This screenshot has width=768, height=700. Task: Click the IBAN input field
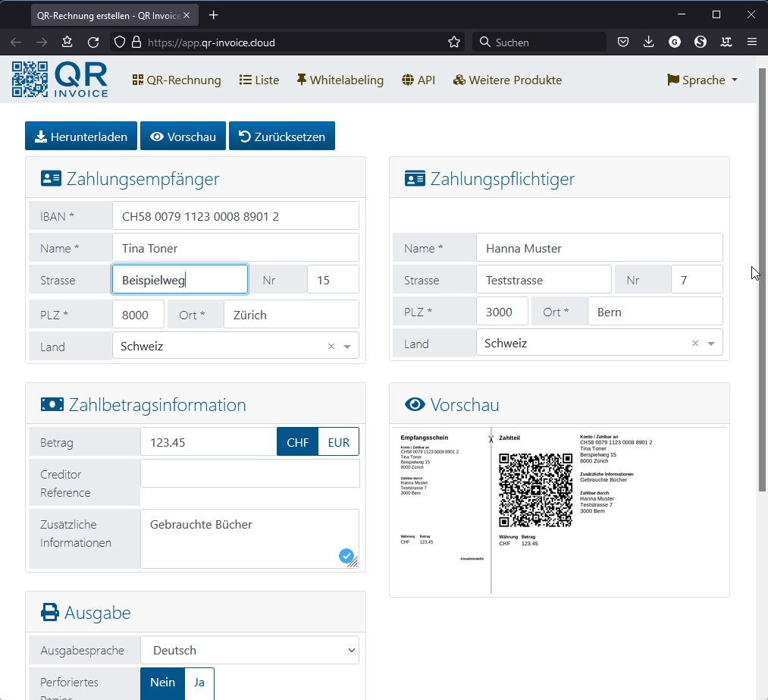pos(235,216)
